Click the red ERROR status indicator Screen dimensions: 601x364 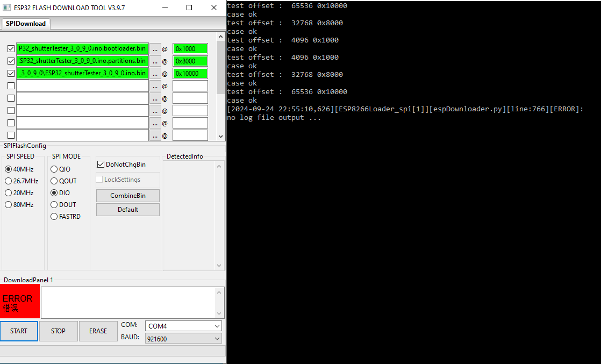point(20,302)
